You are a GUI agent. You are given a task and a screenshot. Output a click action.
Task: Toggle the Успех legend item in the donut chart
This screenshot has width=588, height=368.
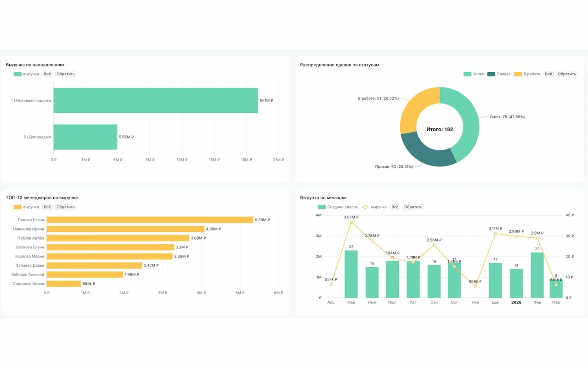pyautogui.click(x=474, y=74)
